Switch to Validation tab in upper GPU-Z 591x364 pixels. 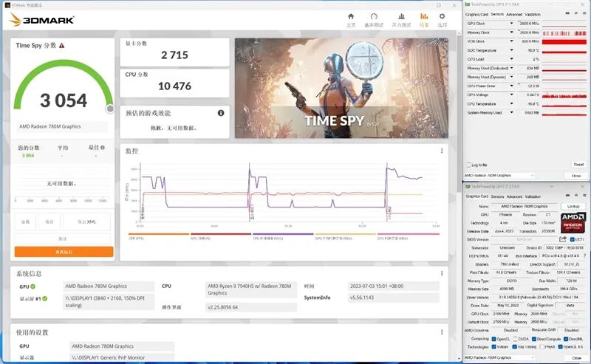(533, 14)
